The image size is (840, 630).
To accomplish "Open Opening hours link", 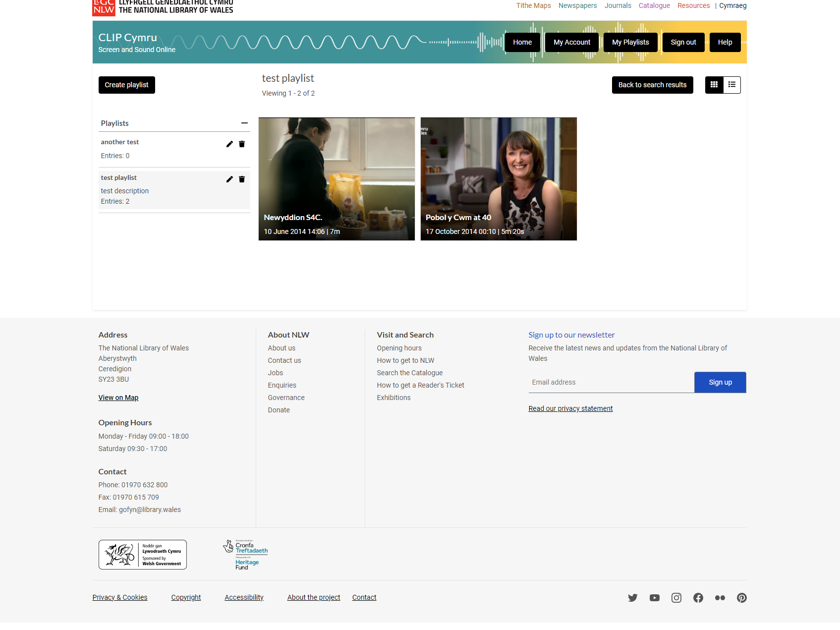I will [399, 348].
